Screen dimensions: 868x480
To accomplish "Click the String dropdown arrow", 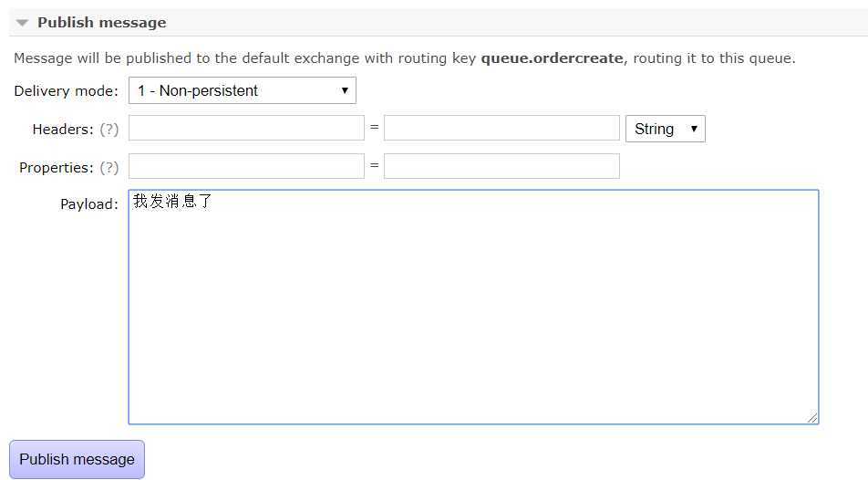I will [x=694, y=129].
